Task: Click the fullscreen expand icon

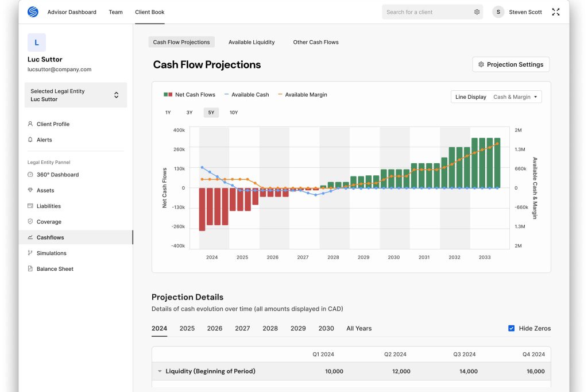Action: point(556,12)
